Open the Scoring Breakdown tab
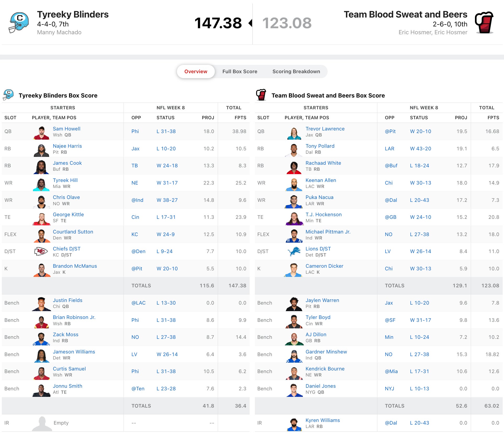This screenshot has height=434, width=504. coord(296,72)
